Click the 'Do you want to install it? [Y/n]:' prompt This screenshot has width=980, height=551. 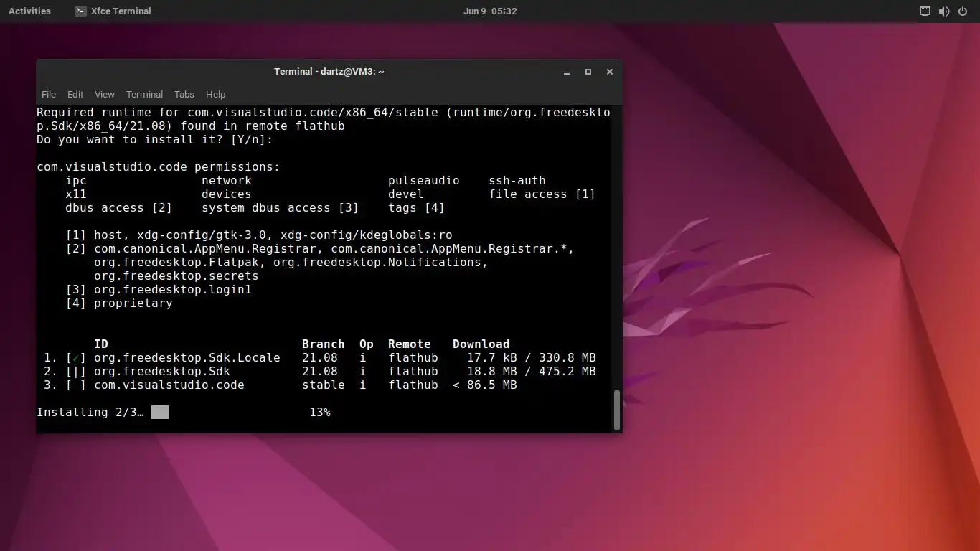coord(155,139)
